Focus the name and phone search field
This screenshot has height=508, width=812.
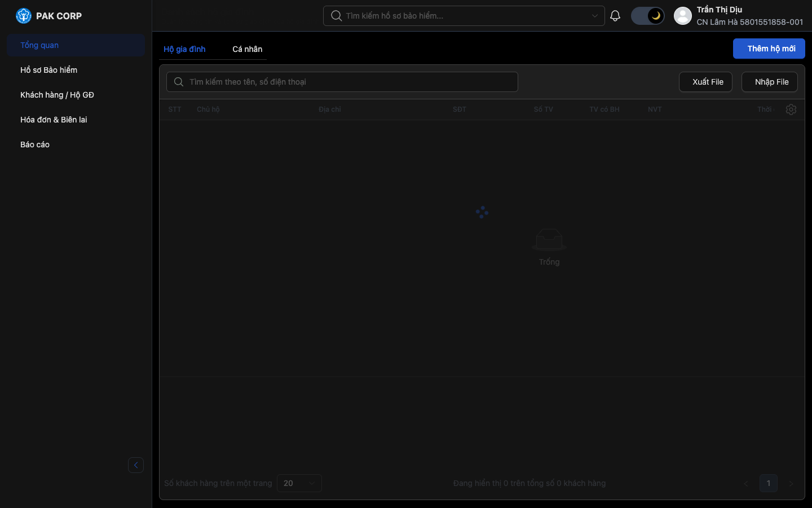pyautogui.click(x=342, y=82)
